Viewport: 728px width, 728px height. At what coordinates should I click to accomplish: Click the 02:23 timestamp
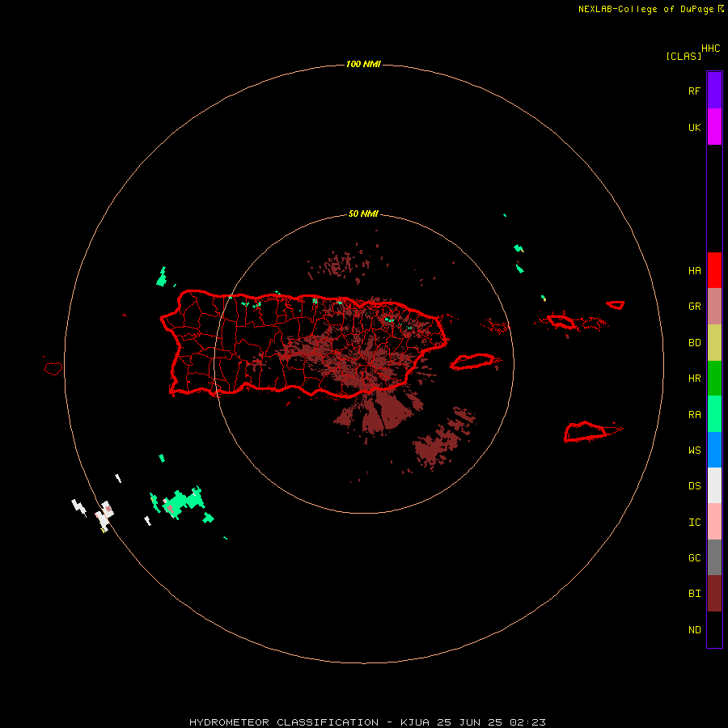pyautogui.click(x=527, y=722)
